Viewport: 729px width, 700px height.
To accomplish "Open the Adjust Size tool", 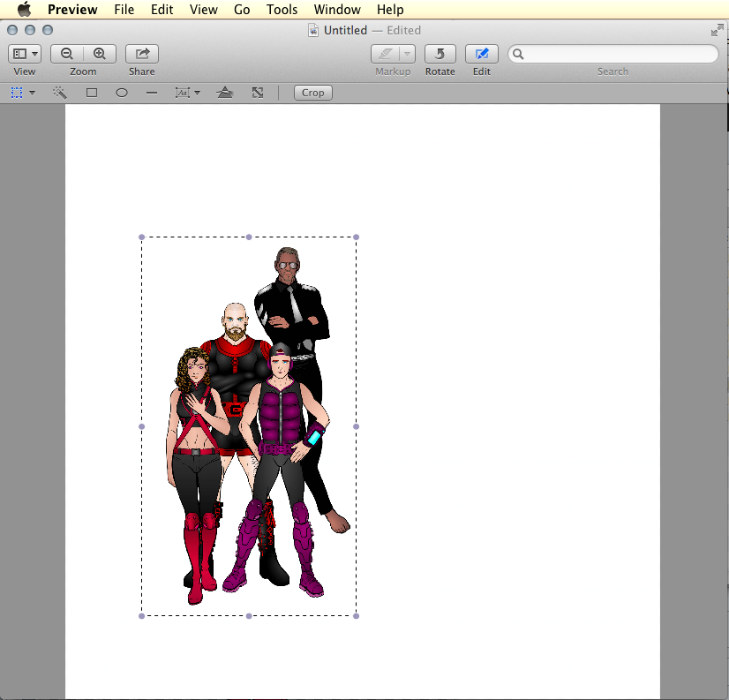I will click(x=258, y=93).
